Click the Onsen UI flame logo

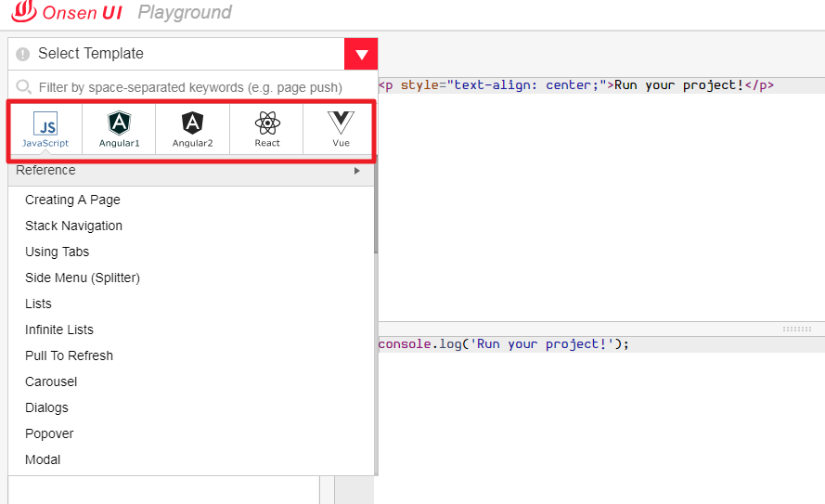pyautogui.click(x=24, y=11)
